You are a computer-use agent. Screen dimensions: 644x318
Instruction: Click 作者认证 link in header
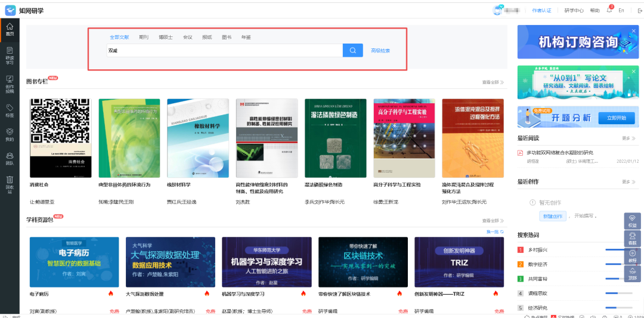point(541,11)
